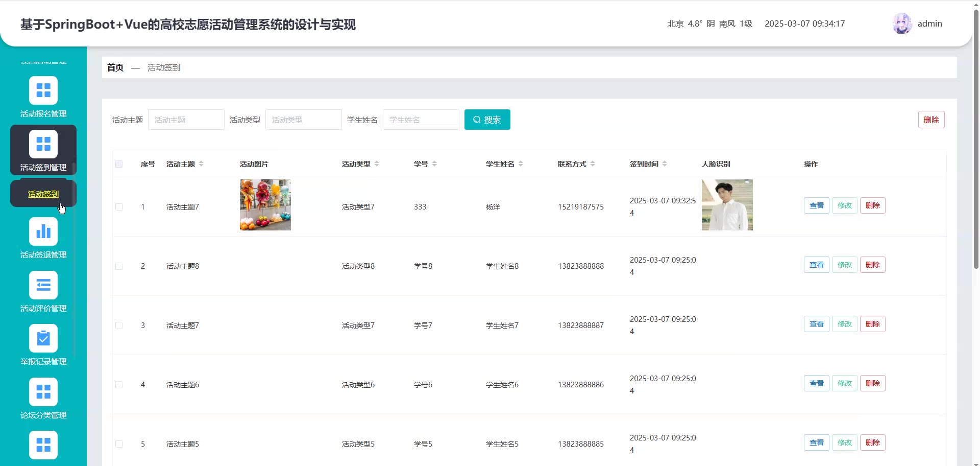The width and height of the screenshot is (980, 466).
Task: Check the row 3 checkbox for 学生姓名7
Action: (x=119, y=325)
